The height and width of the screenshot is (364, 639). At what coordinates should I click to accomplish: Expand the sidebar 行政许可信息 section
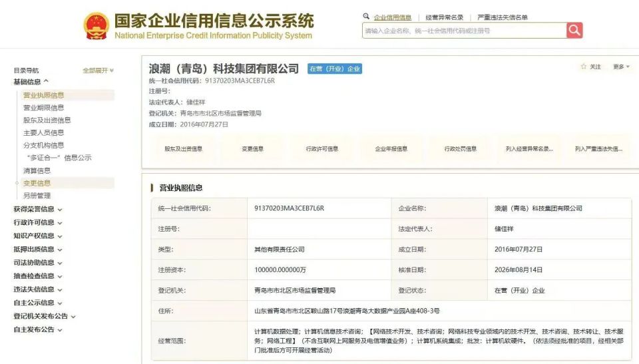37,222
